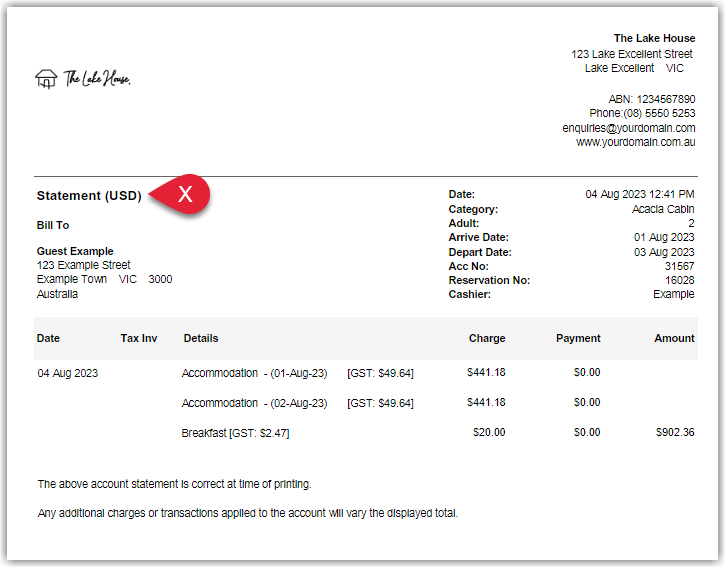
Task: Click email enquiries@yourdomain.com
Action: [629, 128]
